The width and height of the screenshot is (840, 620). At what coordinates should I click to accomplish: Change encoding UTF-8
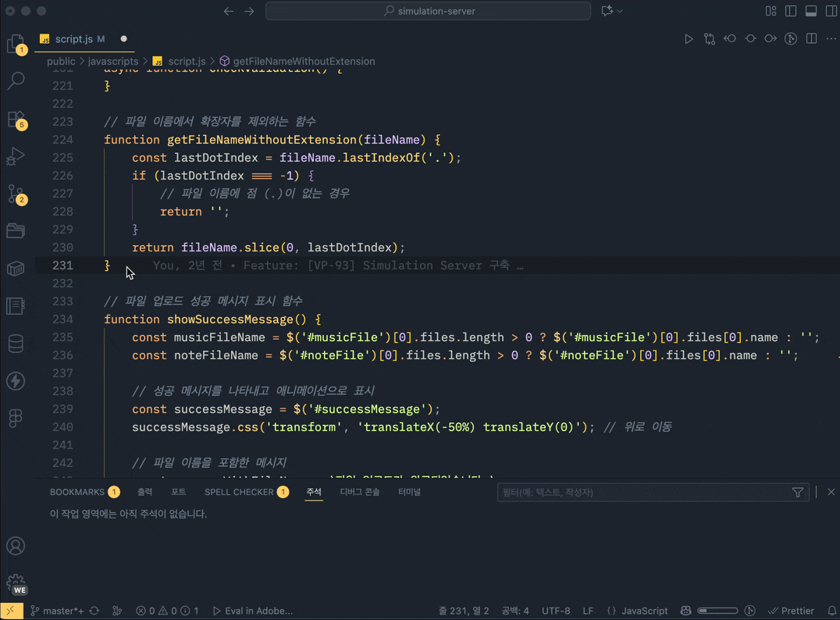pos(556,611)
